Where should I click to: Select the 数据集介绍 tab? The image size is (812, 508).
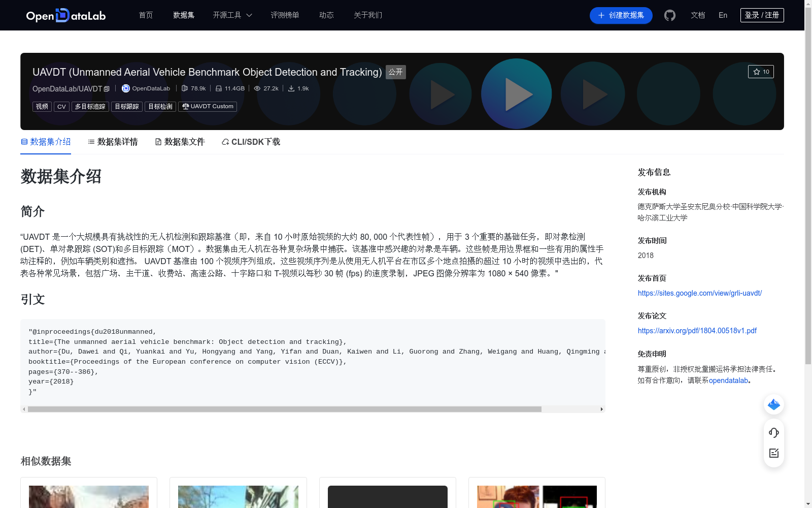pyautogui.click(x=46, y=142)
